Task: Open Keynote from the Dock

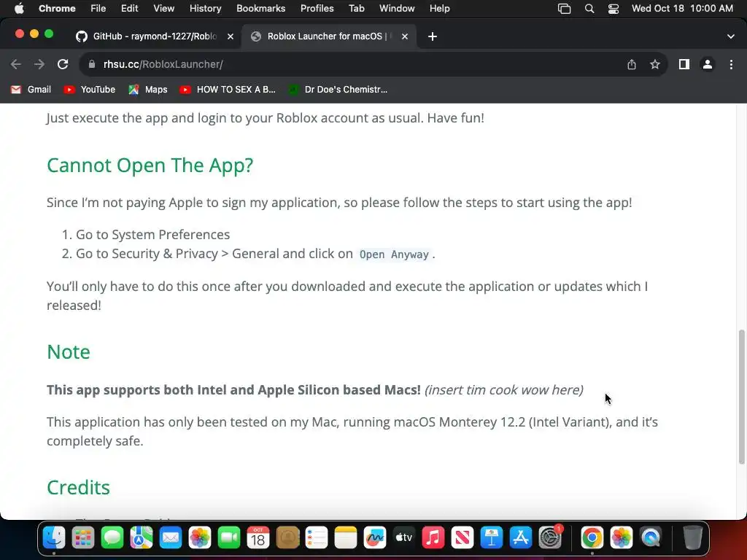Action: pyautogui.click(x=492, y=538)
